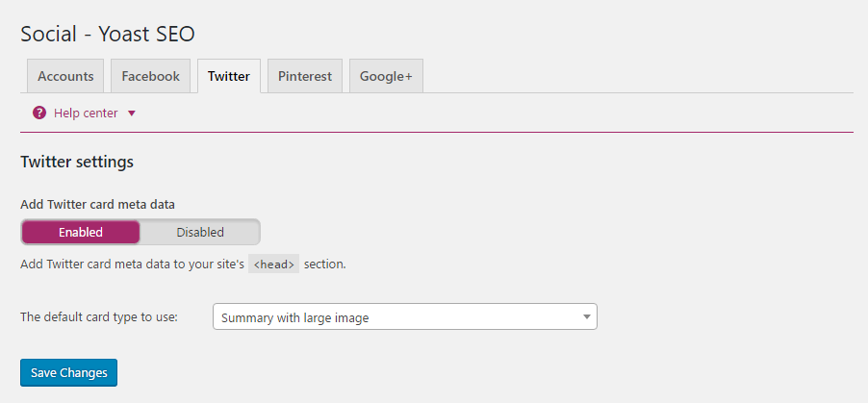The image size is (868, 403).
Task: Open the Help center link
Action: (x=86, y=113)
